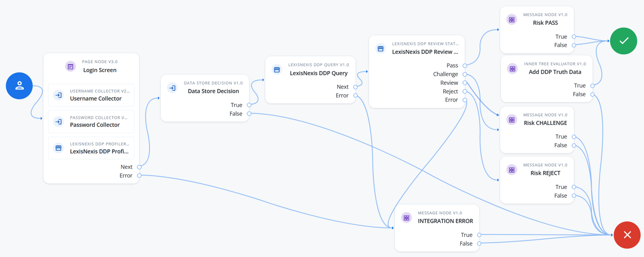Screen dimensions: 644x257
Task: Select the Password Collector row
Action: (x=91, y=121)
